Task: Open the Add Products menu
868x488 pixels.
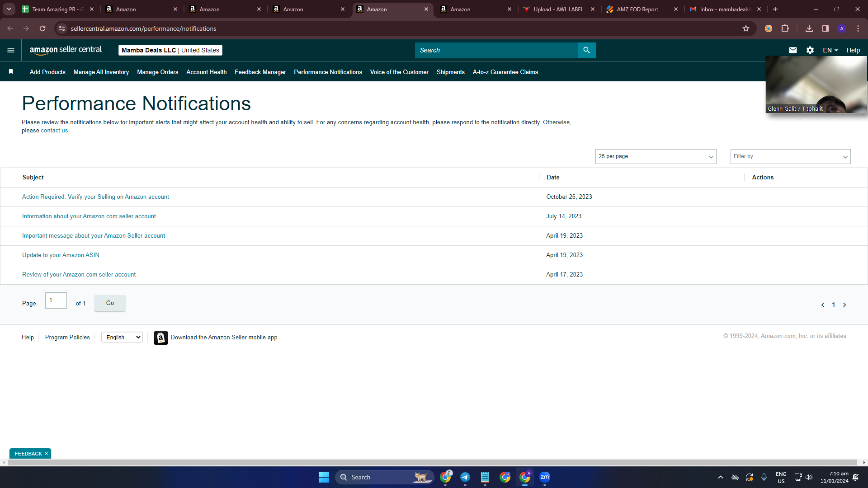Action: click(47, 72)
